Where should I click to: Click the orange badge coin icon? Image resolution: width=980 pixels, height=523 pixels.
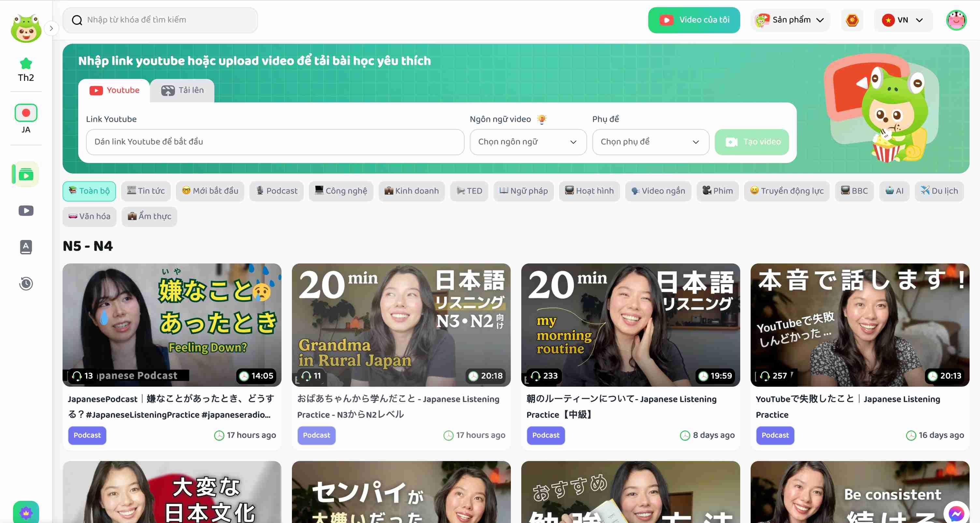point(852,20)
